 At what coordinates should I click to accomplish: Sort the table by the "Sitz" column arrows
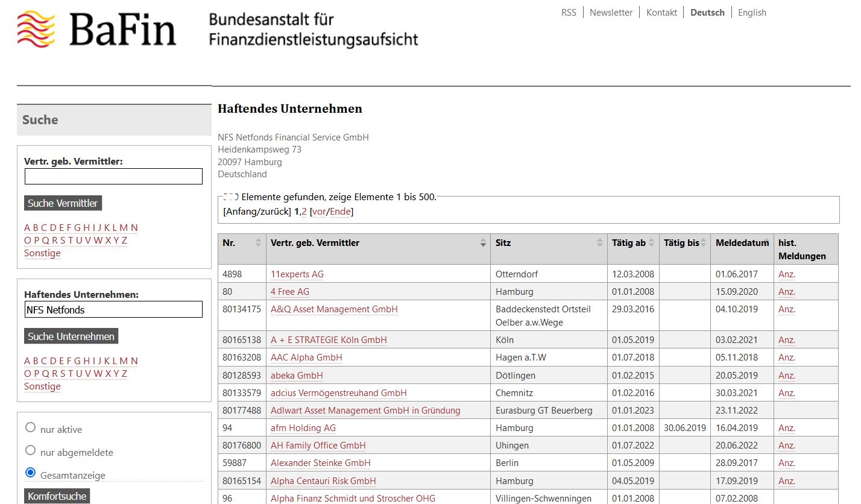(599, 242)
